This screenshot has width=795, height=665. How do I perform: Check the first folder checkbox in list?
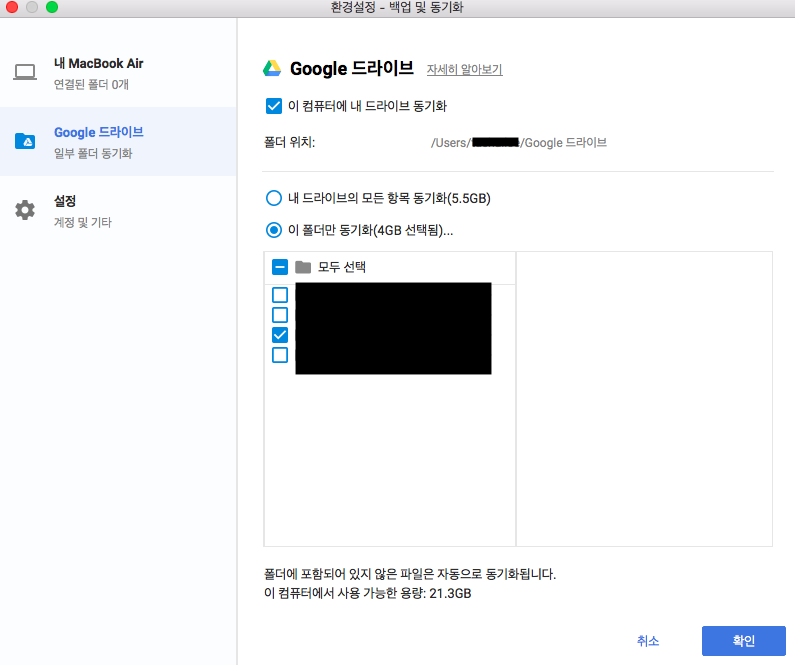pyautogui.click(x=280, y=294)
